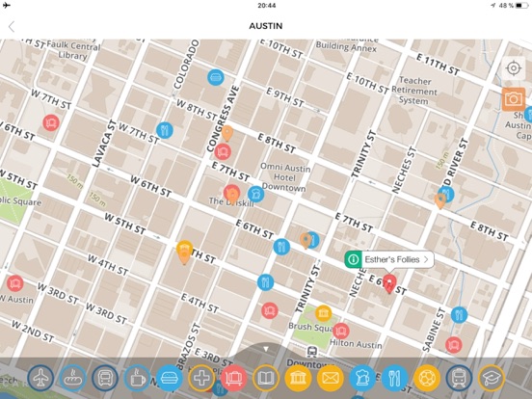Select blue restaurant marker above E 4th St

coord(265,282)
